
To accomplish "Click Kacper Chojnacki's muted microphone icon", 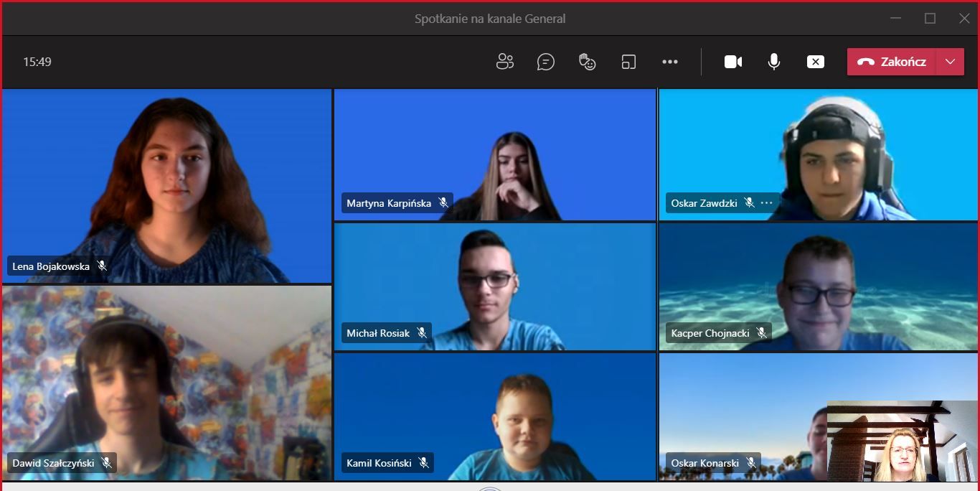I will (x=761, y=333).
